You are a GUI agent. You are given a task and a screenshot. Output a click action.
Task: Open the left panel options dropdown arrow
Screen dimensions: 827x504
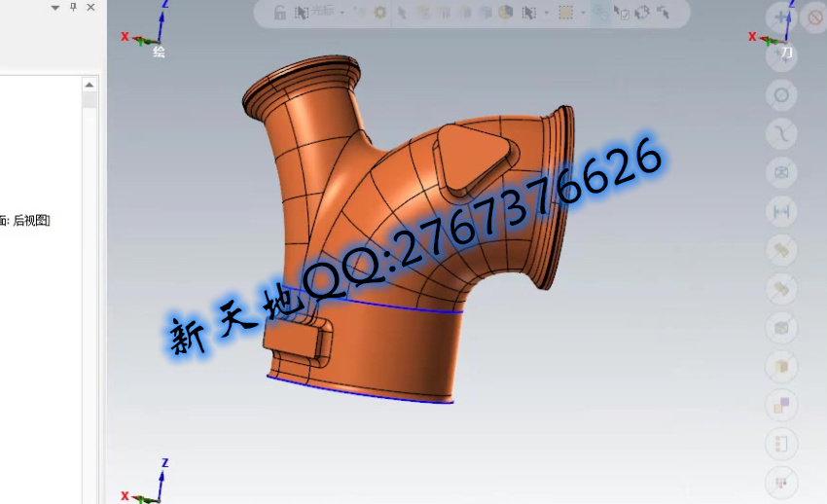point(55,7)
